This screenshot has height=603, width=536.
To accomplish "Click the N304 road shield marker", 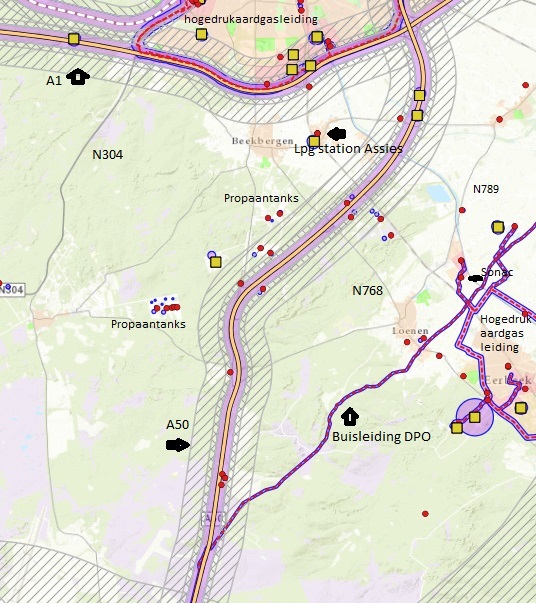I will [12, 290].
